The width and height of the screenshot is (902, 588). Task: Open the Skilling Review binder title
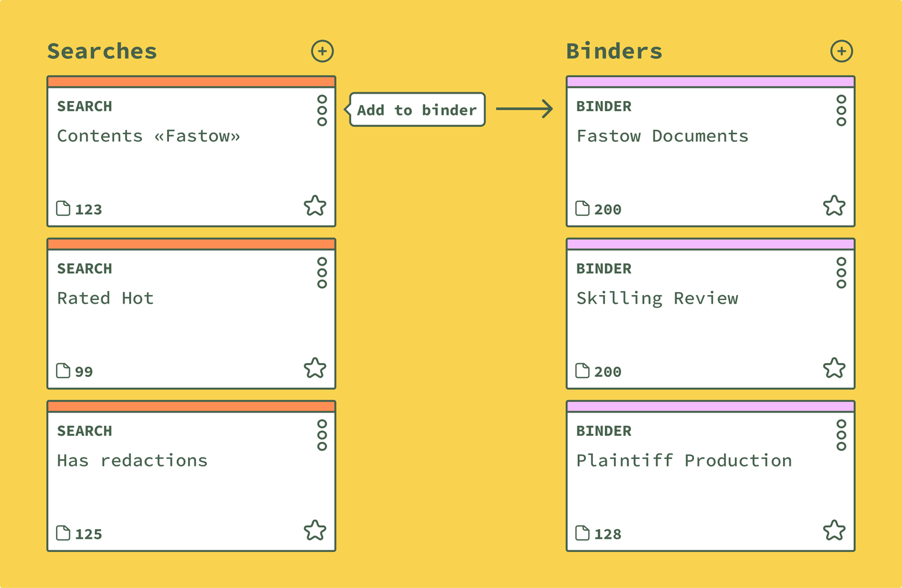coord(657,299)
